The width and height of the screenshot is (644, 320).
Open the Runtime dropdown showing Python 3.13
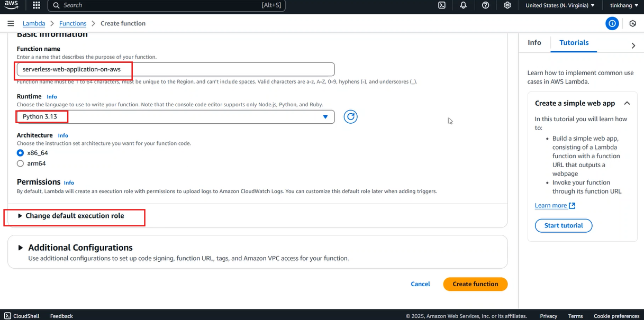[176, 116]
